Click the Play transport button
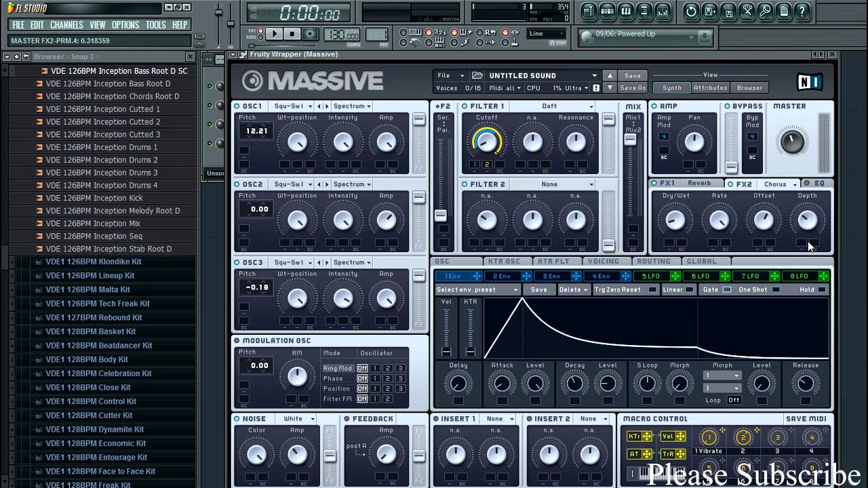 click(x=274, y=34)
